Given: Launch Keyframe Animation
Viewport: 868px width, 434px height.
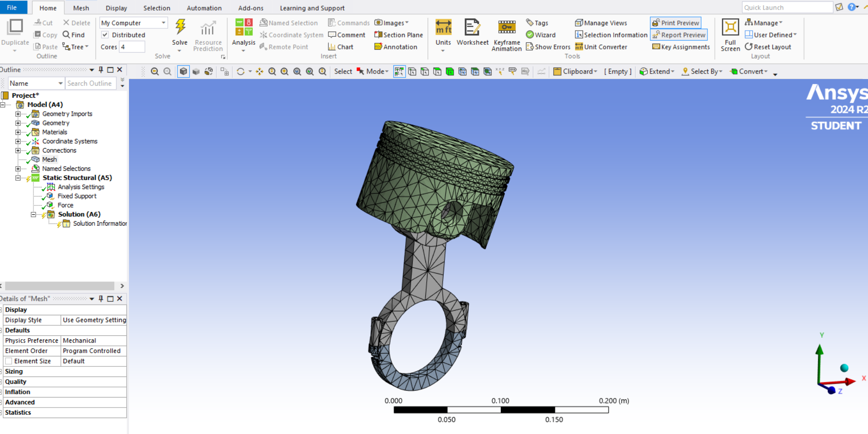Looking at the screenshot, I should [507, 35].
